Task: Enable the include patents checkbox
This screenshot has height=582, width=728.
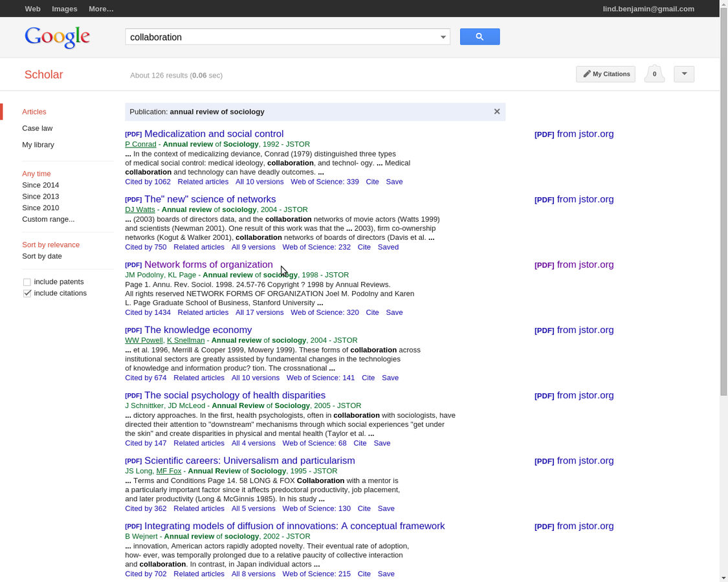Action: point(27,282)
